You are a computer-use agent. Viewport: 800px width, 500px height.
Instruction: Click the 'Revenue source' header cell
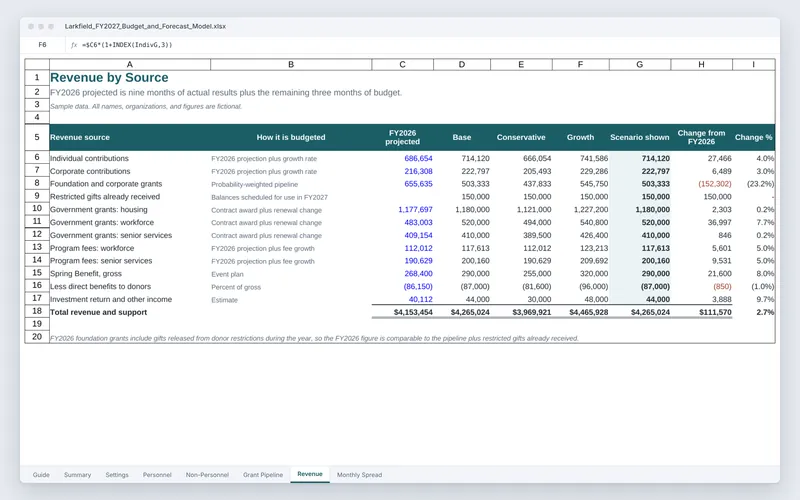pyautogui.click(x=130, y=137)
